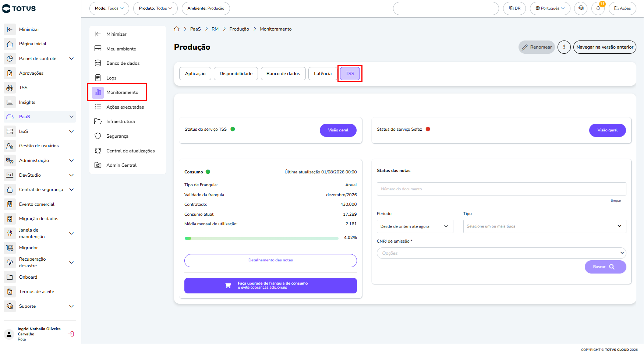Click the Renomear button
The image size is (644, 356).
click(x=537, y=47)
